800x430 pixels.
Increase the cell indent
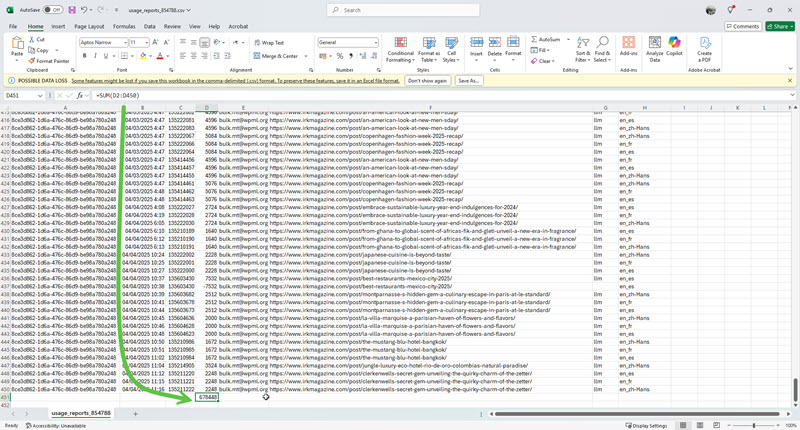tap(228, 56)
